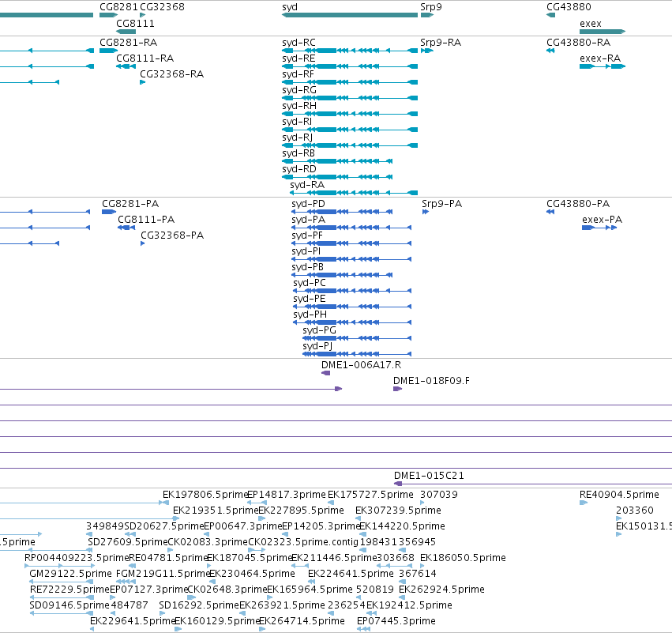The image size is (672, 633).
Task: Select protein CG43880-PA
Action: [578, 204]
